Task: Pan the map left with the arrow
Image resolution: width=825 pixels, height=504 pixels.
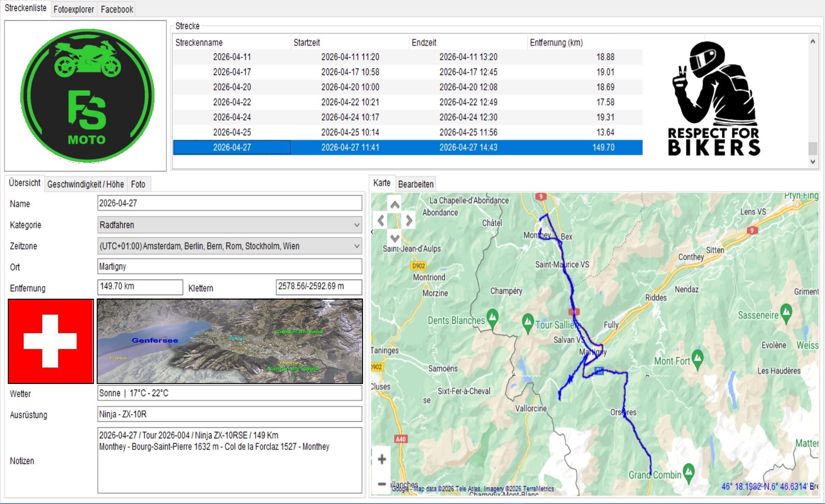Action: [x=380, y=221]
